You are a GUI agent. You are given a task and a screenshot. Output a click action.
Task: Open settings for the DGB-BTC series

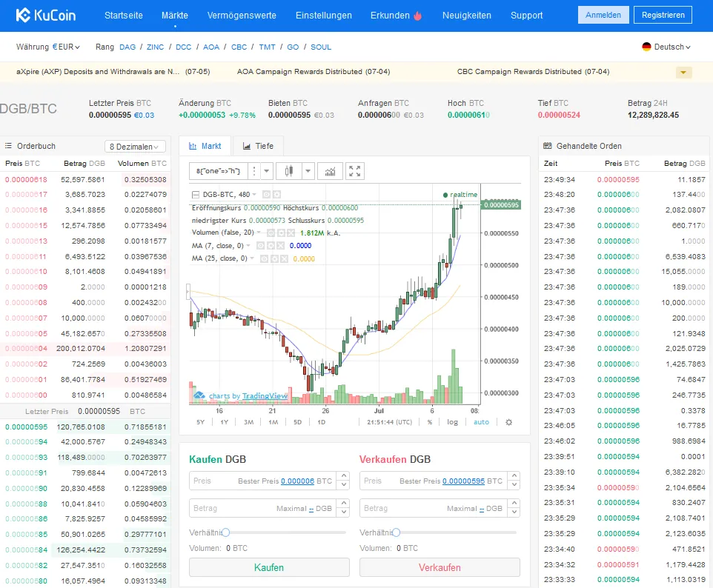pyautogui.click(x=277, y=195)
